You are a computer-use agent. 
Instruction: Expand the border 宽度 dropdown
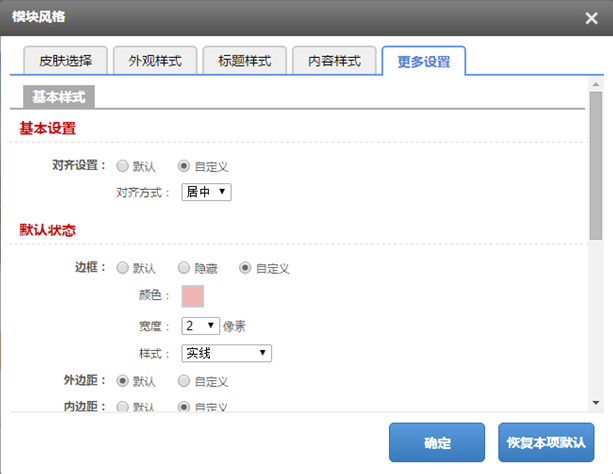[x=200, y=325]
